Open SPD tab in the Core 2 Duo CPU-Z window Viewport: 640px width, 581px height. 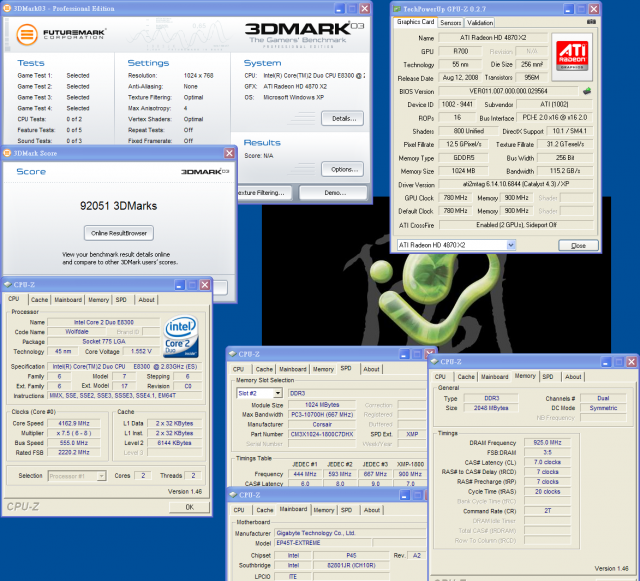click(x=121, y=300)
